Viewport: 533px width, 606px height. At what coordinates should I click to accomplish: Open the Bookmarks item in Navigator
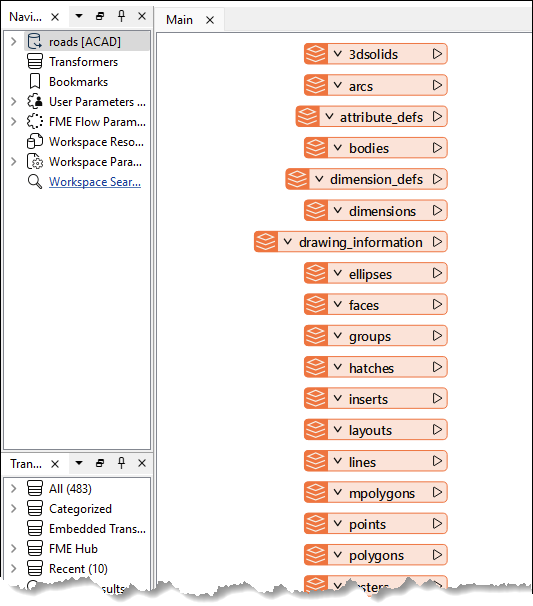tap(78, 82)
